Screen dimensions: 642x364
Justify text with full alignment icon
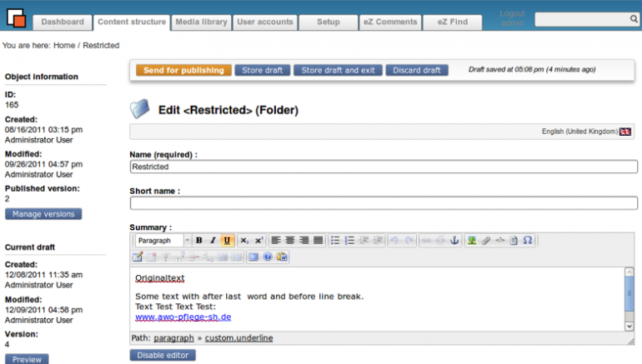click(318, 241)
